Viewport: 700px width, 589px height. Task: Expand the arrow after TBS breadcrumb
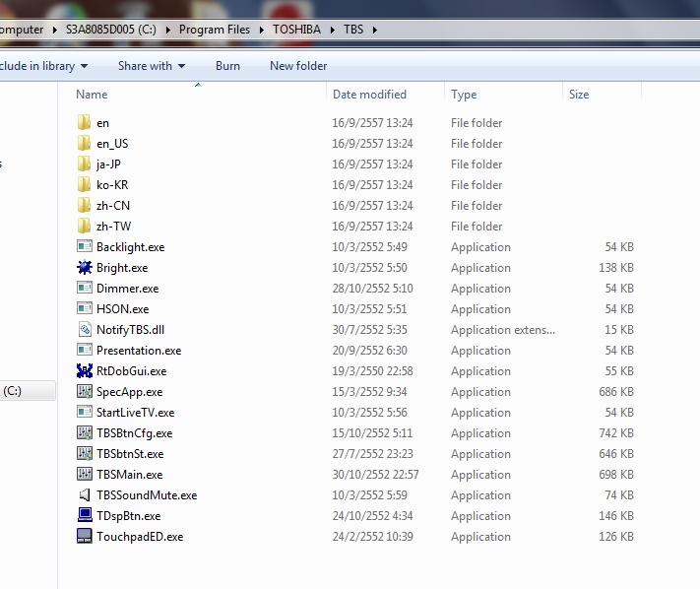374,30
